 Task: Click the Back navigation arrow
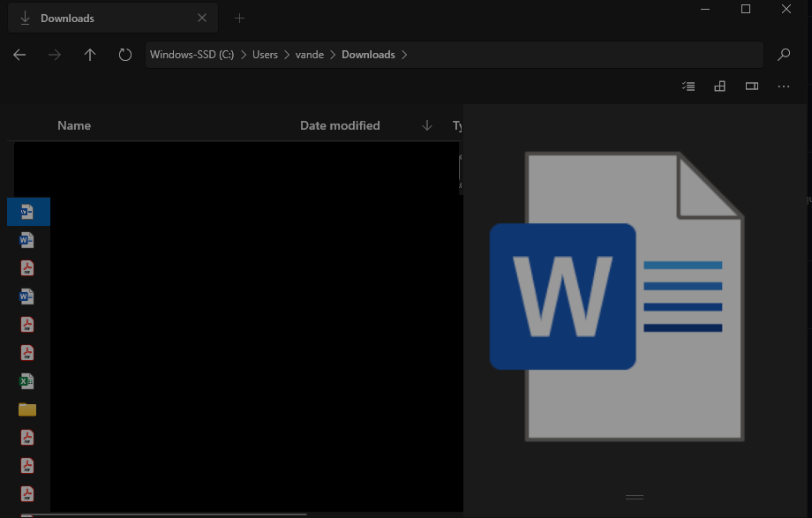click(19, 55)
